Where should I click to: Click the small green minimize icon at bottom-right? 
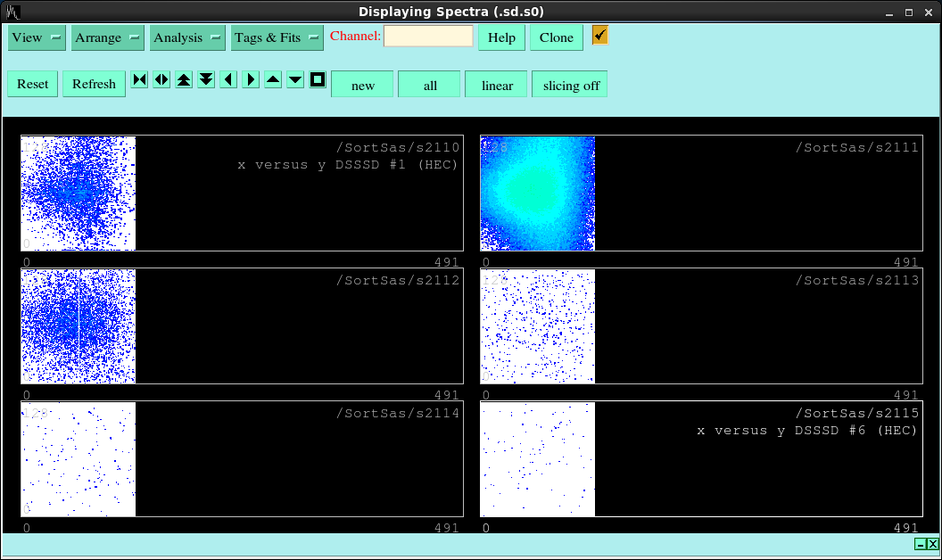point(921,544)
